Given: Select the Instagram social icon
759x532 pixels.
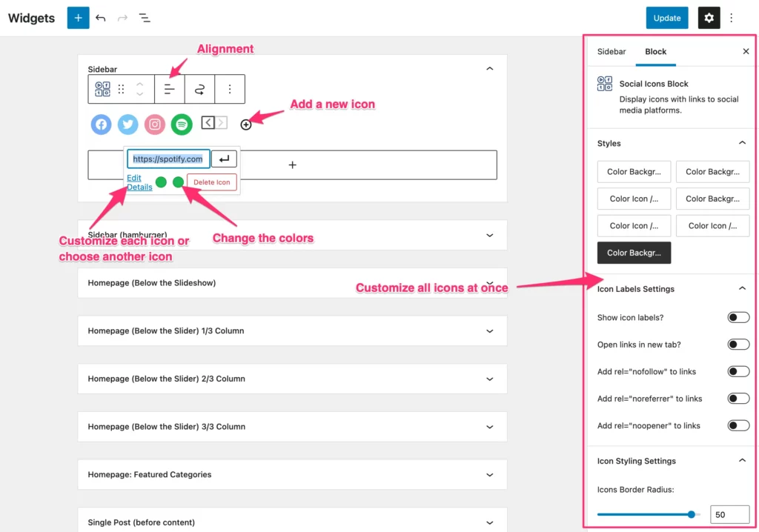Looking at the screenshot, I should point(155,124).
